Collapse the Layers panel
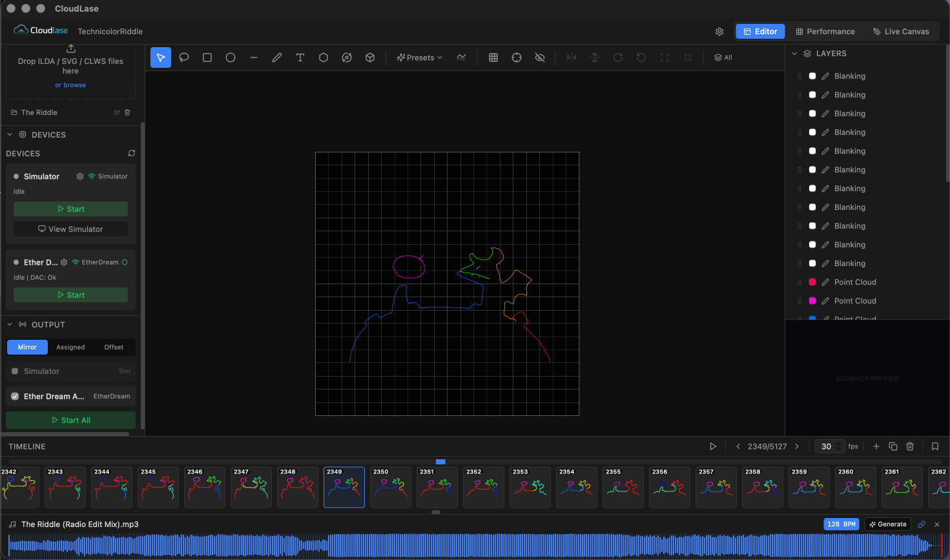 [x=794, y=54]
